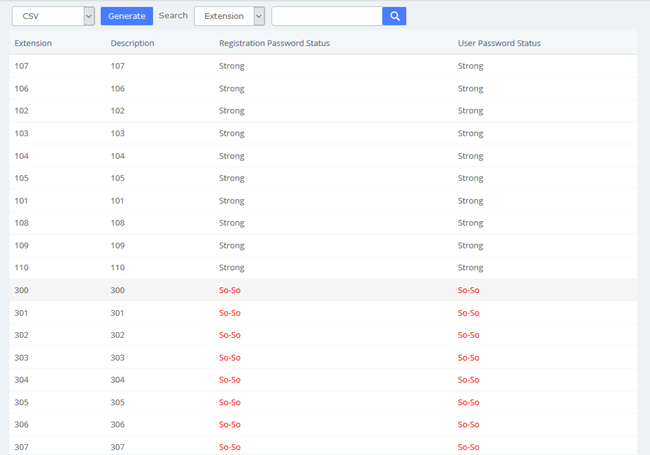Image resolution: width=650 pixels, height=455 pixels.
Task: Click description 107 cell
Action: [118, 66]
